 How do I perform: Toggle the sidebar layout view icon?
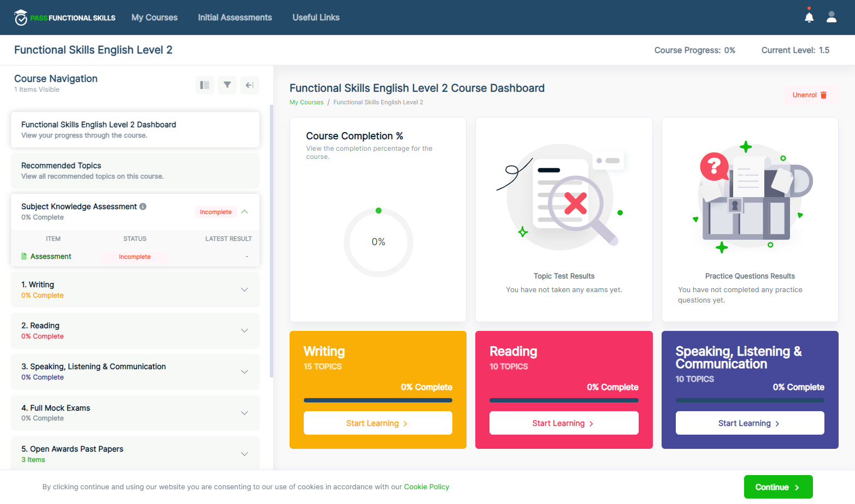[205, 85]
